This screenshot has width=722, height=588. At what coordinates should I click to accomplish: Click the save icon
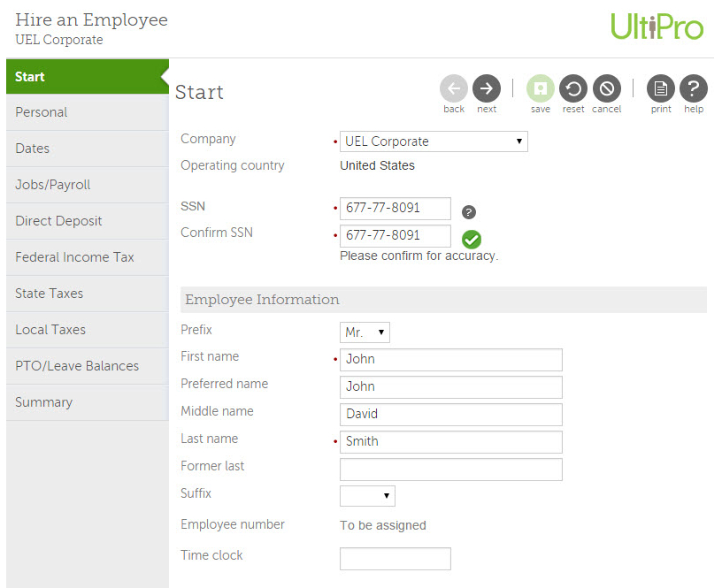(x=541, y=88)
